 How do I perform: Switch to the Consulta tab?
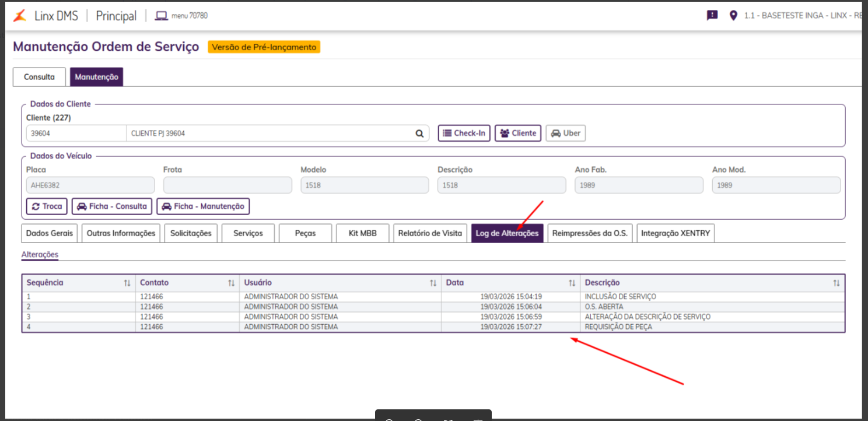coord(39,77)
